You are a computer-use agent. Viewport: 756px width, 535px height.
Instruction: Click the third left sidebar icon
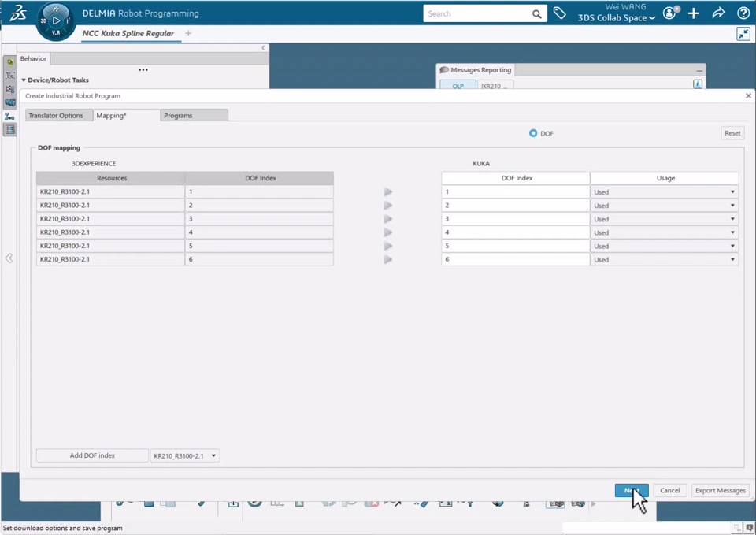pos(9,89)
